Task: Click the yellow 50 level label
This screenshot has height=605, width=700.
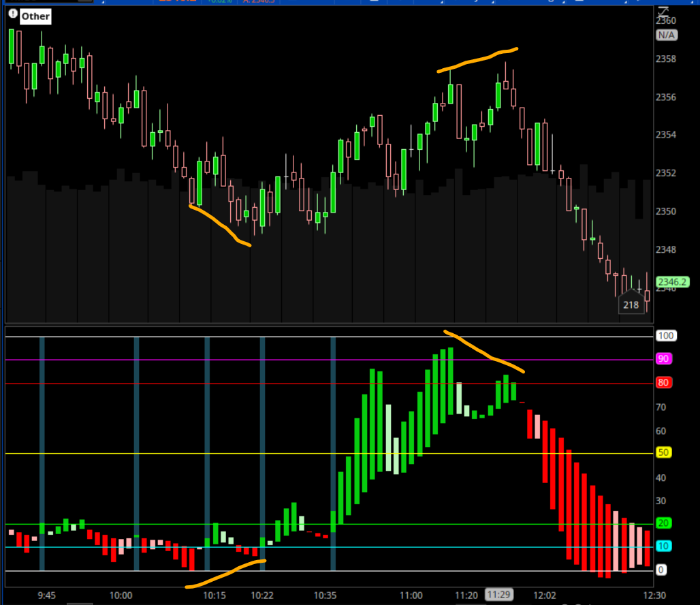Action: pyautogui.click(x=663, y=453)
